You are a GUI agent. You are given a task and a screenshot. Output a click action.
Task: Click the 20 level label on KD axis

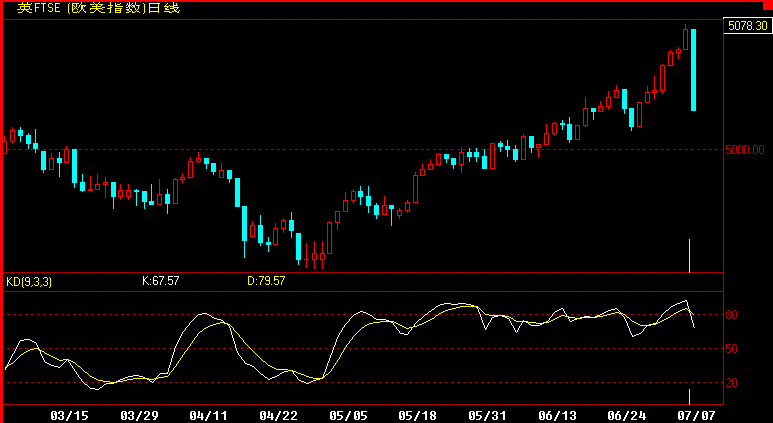pyautogui.click(x=732, y=383)
